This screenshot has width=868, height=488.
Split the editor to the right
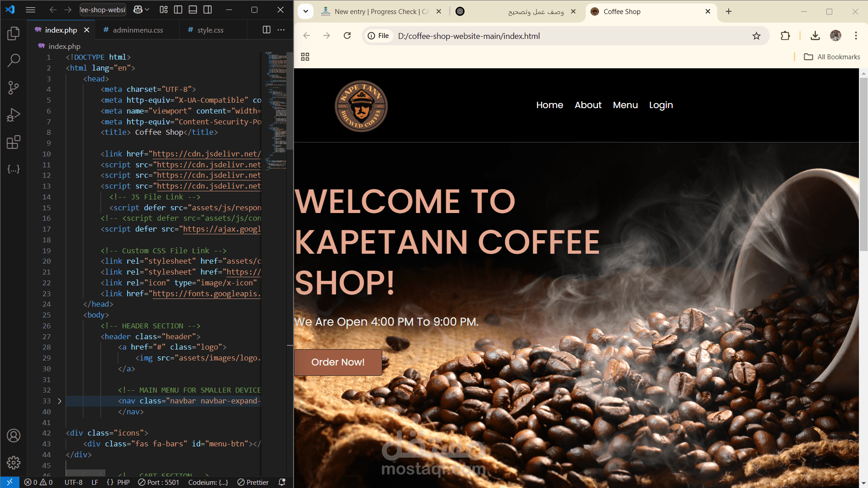[x=267, y=30]
